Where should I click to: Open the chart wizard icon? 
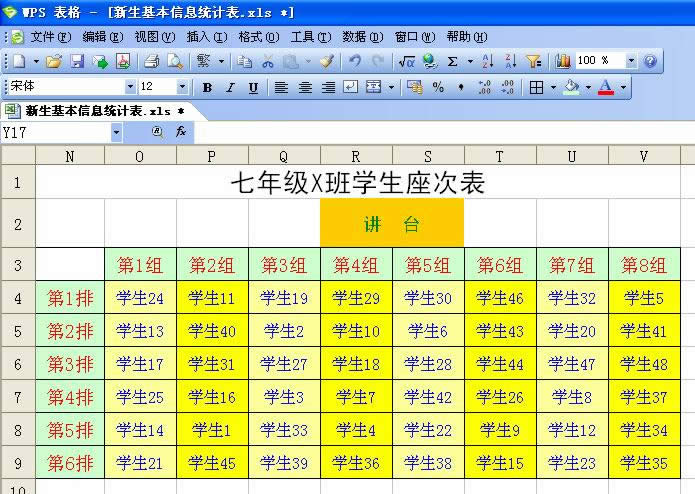562,61
